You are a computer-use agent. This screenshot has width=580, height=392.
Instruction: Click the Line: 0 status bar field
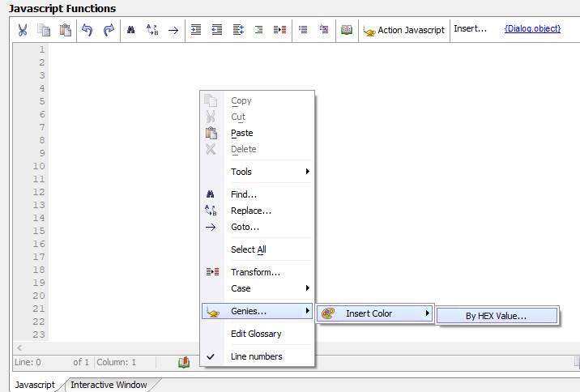pos(28,362)
